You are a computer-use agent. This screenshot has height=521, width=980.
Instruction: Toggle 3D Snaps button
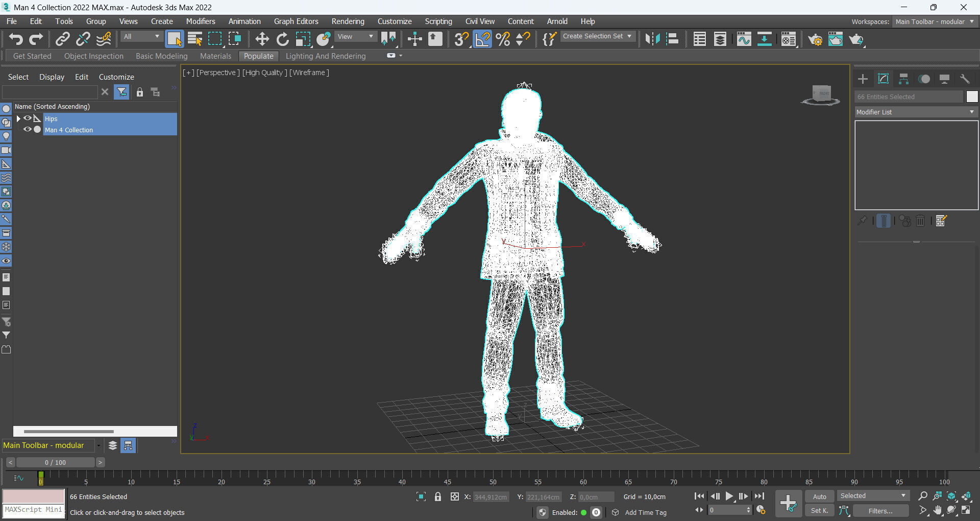coord(462,39)
